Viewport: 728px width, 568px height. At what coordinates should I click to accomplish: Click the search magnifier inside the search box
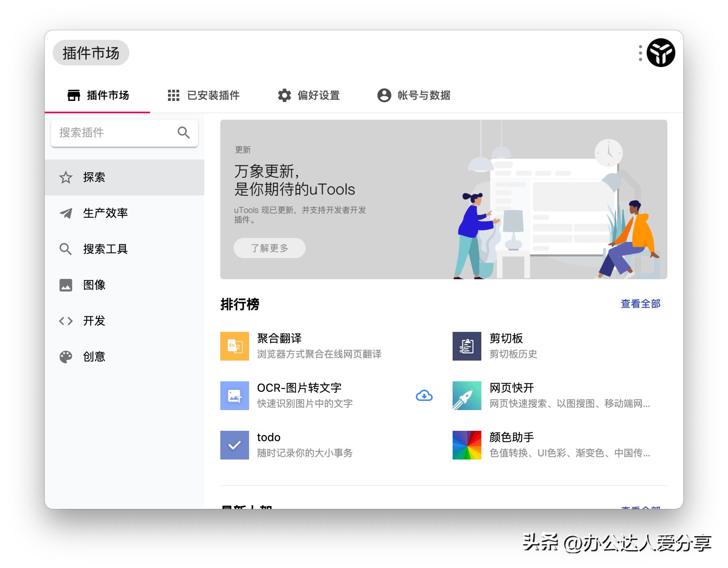pyautogui.click(x=184, y=133)
